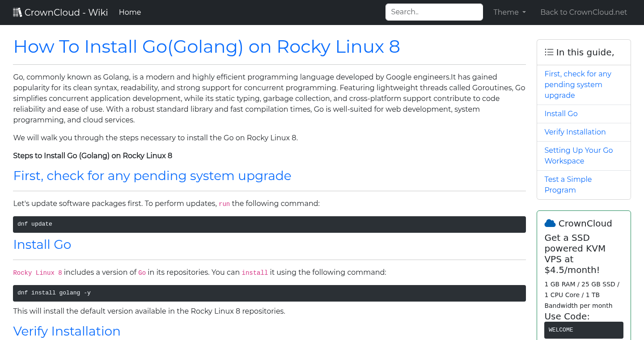
Task: Click the blue cloud icon next to CrownCloud
Action: click(x=550, y=222)
